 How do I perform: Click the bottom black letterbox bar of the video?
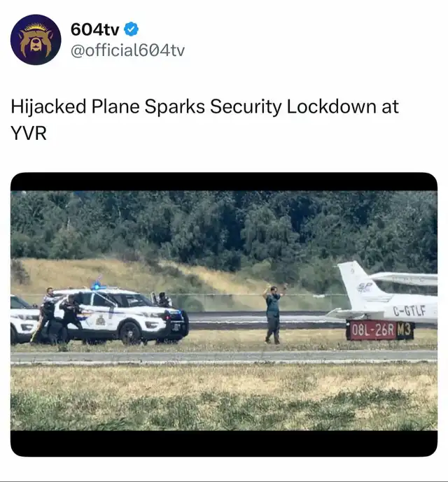(224, 444)
